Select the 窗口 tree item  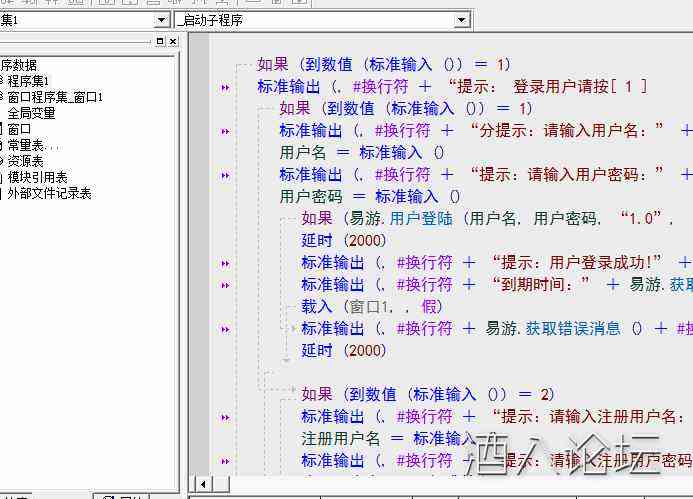click(19, 129)
